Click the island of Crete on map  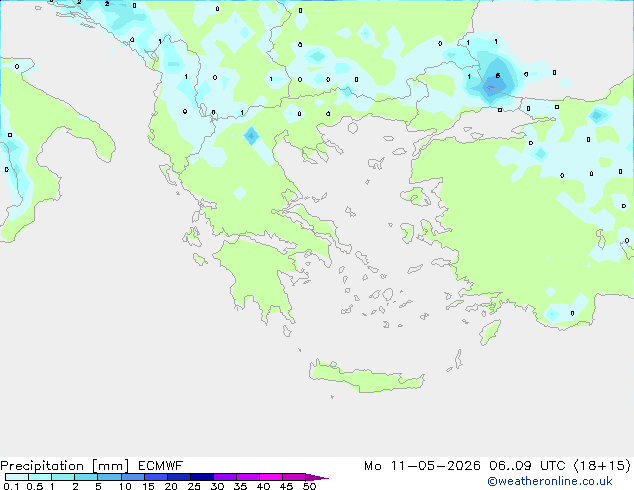point(366,377)
